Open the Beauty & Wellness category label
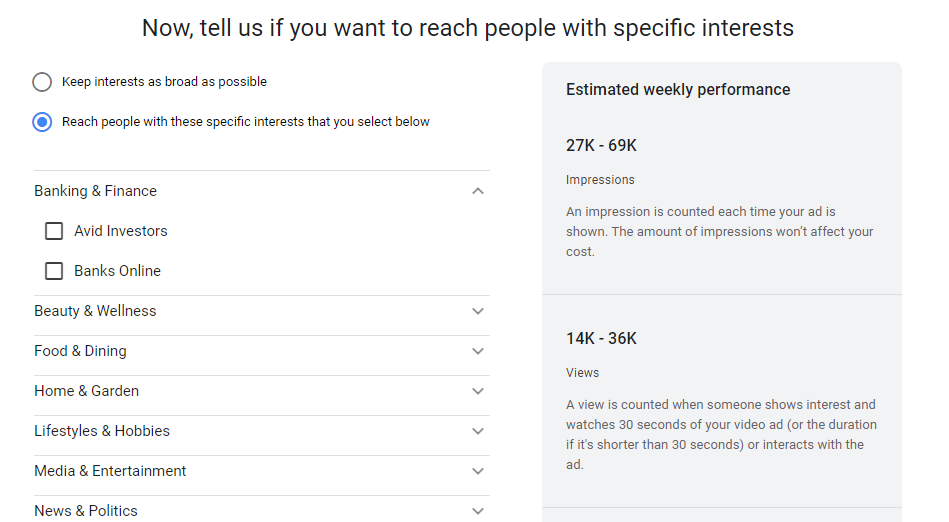Image resolution: width=949 pixels, height=522 pixels. click(95, 311)
